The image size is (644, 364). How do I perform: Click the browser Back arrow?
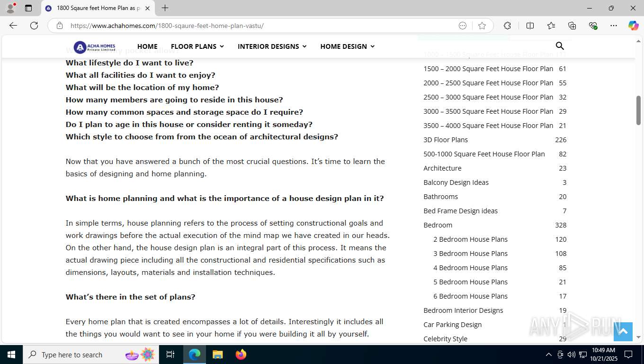pyautogui.click(x=13, y=26)
